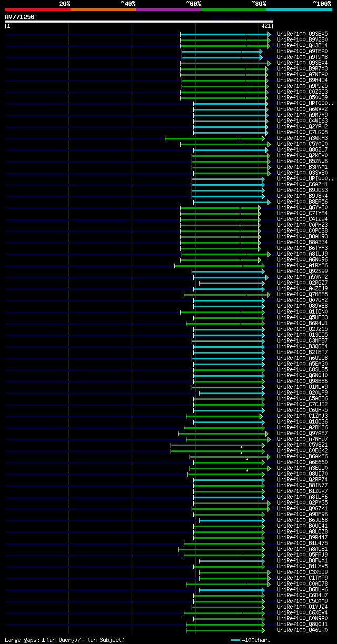Select the UniRef100_C1ZMJ3 label
Viewport: 337px width, 644px height.
(302, 416)
